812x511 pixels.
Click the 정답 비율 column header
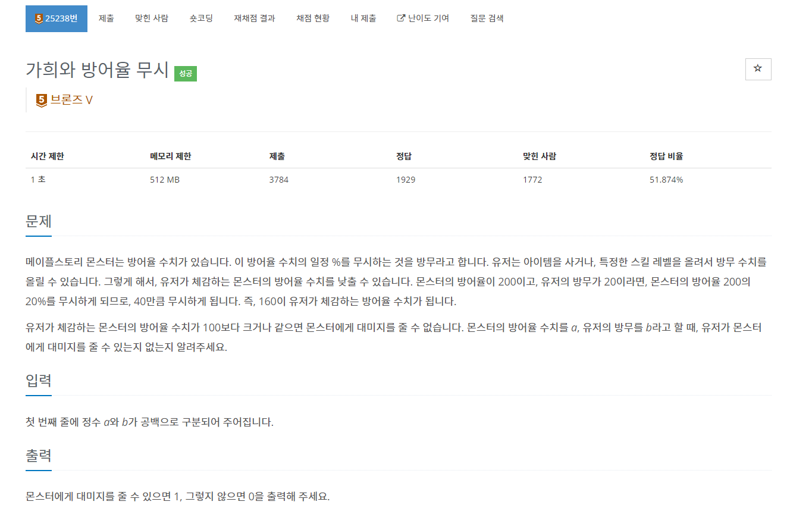click(x=666, y=156)
